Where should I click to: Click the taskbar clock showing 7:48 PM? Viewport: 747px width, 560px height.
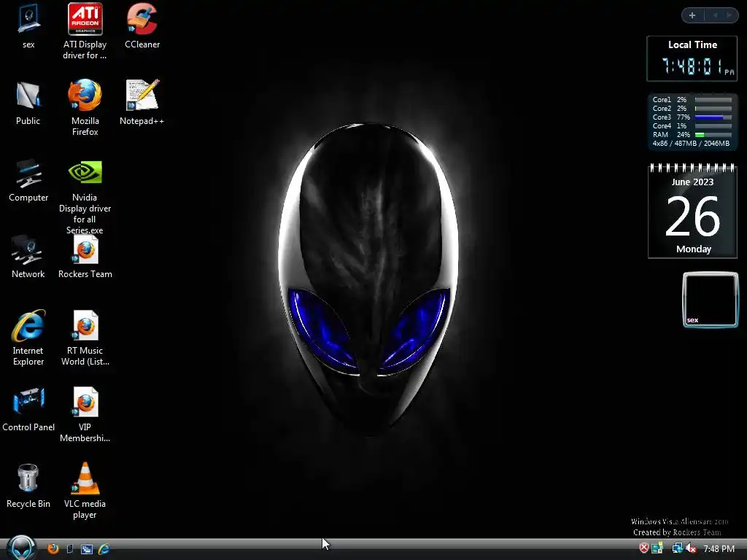point(719,549)
